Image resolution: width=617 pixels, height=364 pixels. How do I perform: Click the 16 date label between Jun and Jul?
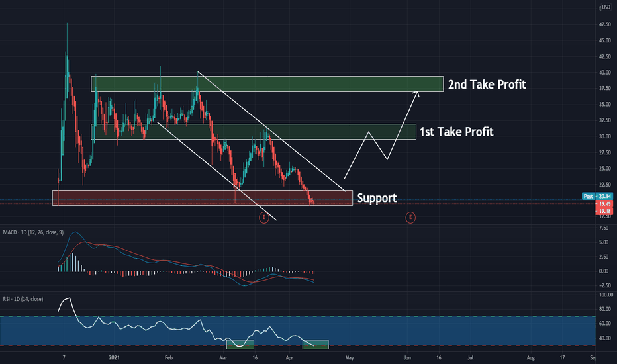pyautogui.click(x=439, y=357)
